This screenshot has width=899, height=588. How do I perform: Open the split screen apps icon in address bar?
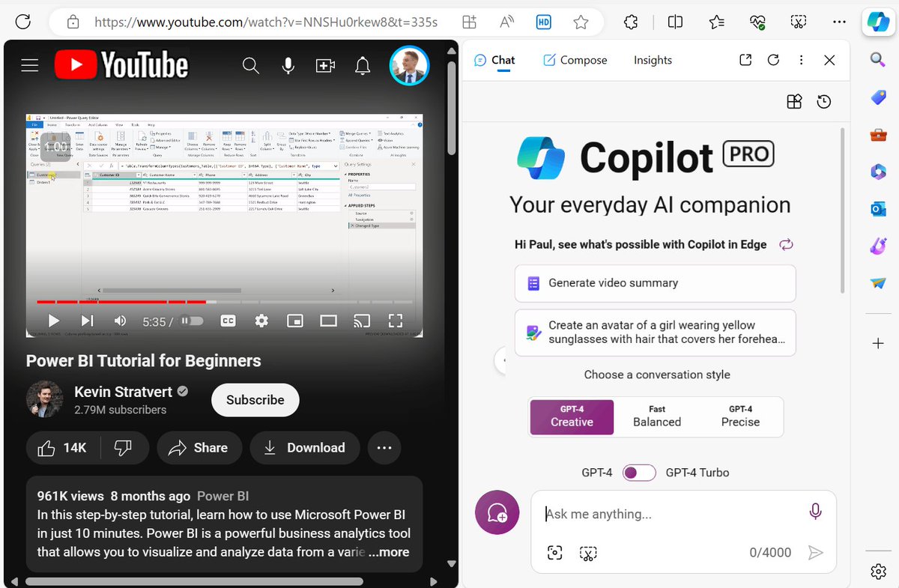470,22
